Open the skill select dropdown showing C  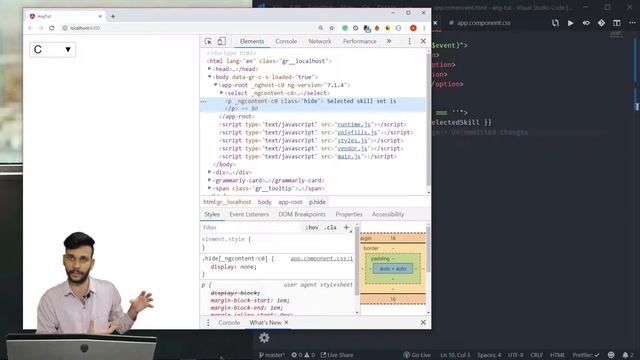tap(53, 50)
